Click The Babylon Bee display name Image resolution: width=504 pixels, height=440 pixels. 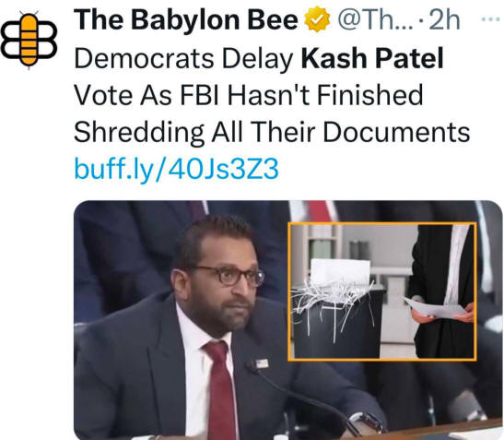pos(186,19)
